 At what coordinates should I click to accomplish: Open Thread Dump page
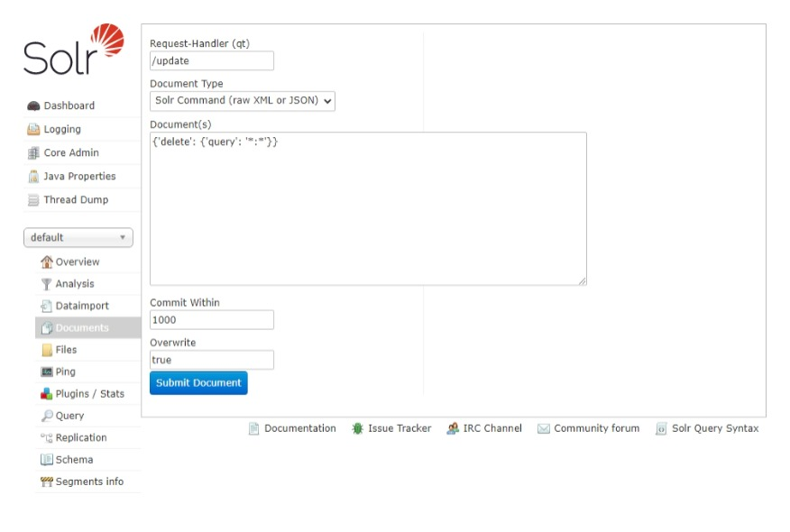[76, 200]
